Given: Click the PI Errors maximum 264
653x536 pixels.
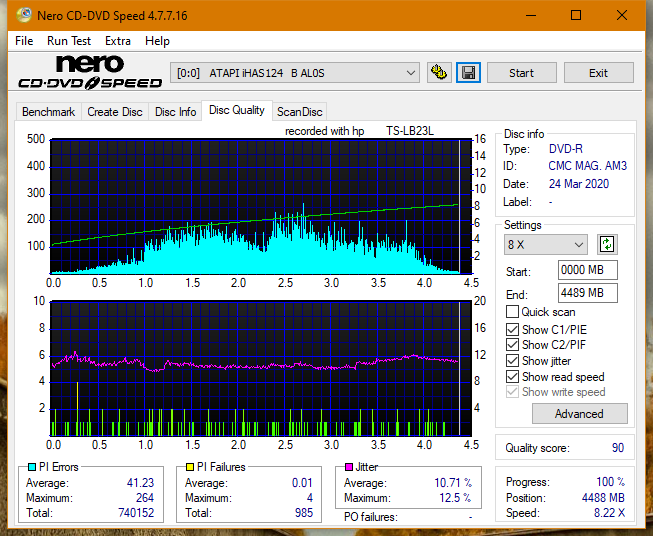Looking at the screenshot, I should 145,498.
